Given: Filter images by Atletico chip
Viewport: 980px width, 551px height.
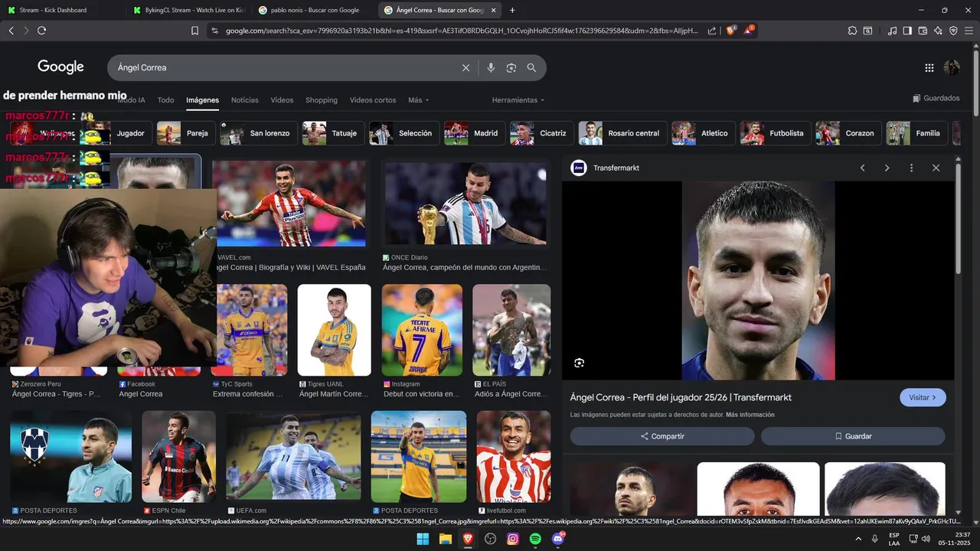Looking at the screenshot, I should click(703, 133).
